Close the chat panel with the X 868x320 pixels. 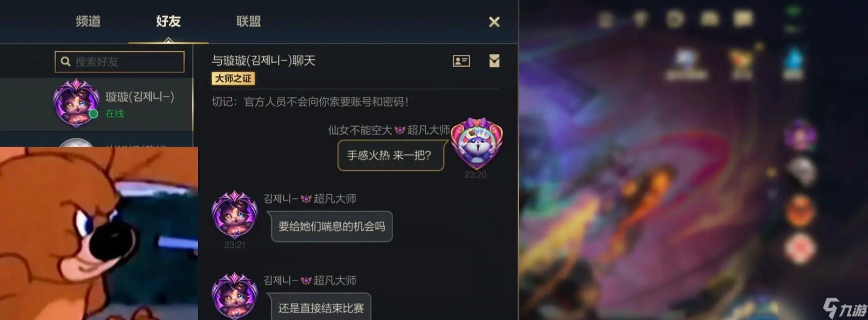[494, 22]
